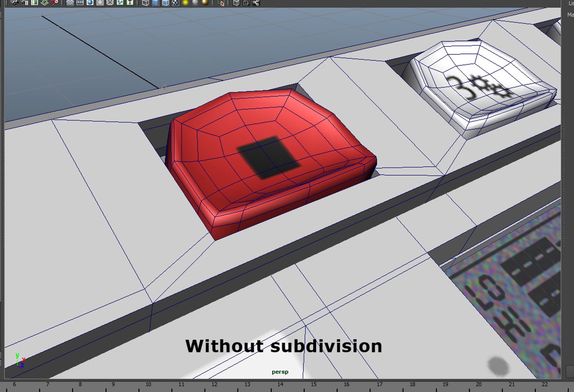Activate the 2D pan/zoom icon
This screenshot has width=574, height=392.
[54, 3]
